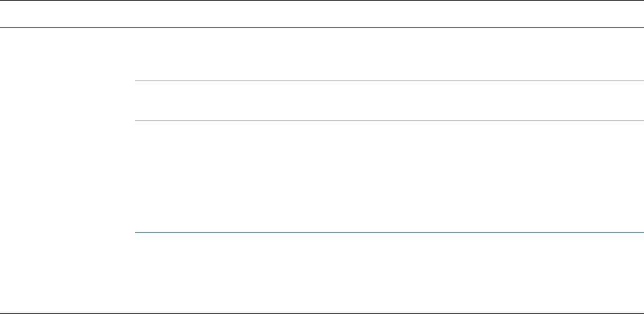Click the narrow blank row between blue dividers
644x314 pixels.
click(x=389, y=101)
